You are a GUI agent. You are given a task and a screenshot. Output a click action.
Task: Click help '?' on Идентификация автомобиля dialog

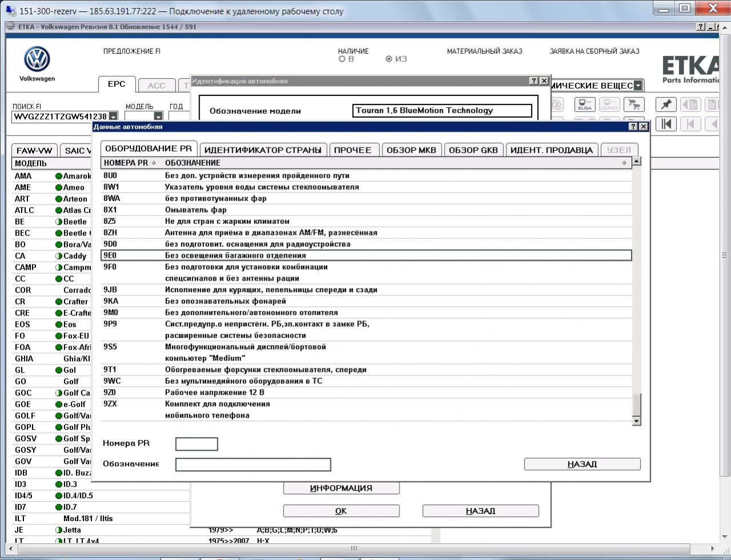(x=534, y=81)
